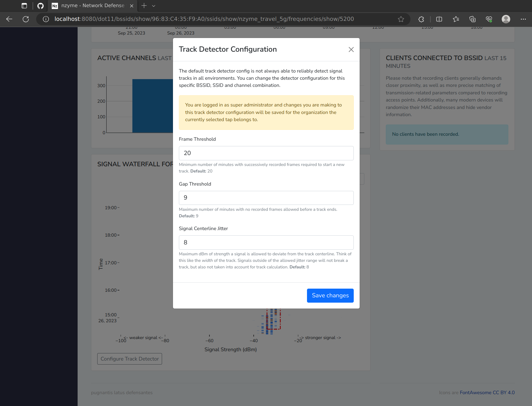Click the 'No clients have been recorded.' notice
The image size is (532, 406).
click(447, 134)
